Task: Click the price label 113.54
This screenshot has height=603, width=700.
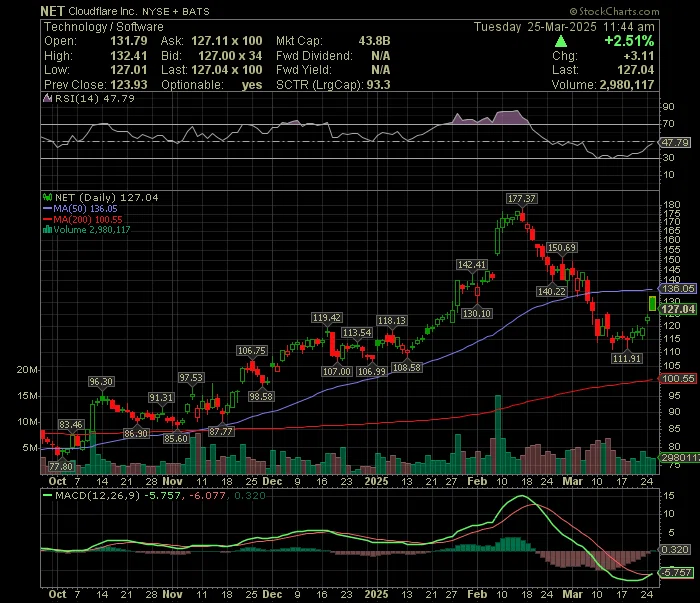Action: [x=357, y=333]
